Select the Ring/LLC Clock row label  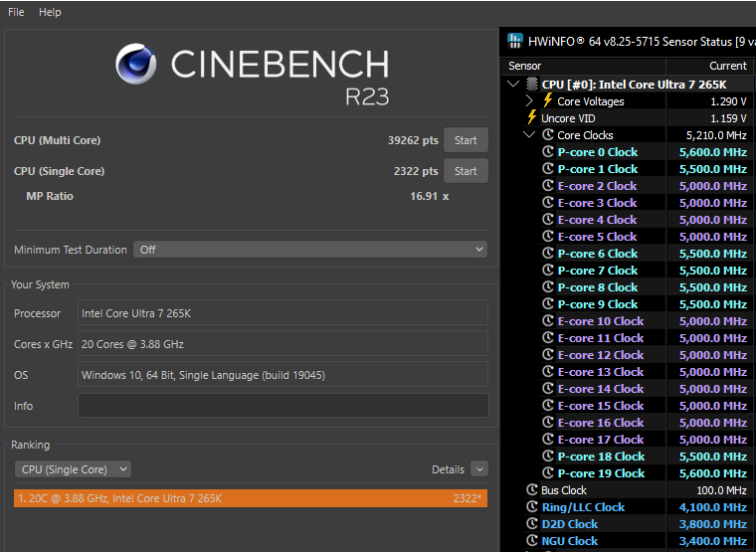click(x=583, y=507)
